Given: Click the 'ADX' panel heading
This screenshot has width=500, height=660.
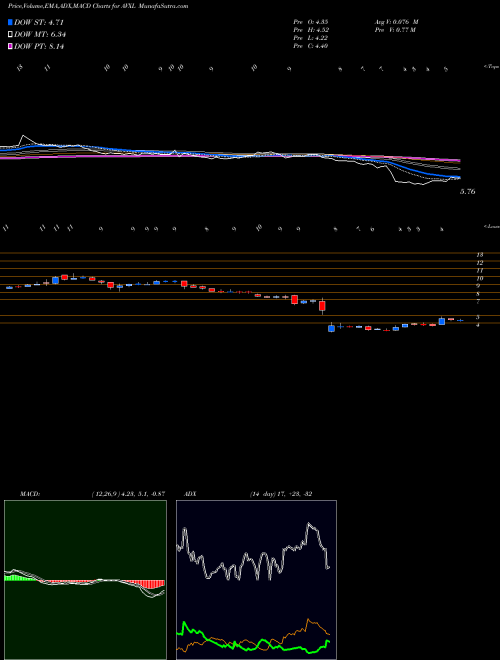Looking at the screenshot, I should click(190, 494).
